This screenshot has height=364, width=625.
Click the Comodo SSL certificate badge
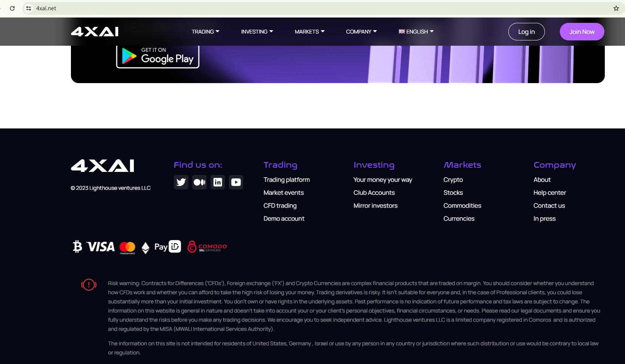pyautogui.click(x=207, y=247)
